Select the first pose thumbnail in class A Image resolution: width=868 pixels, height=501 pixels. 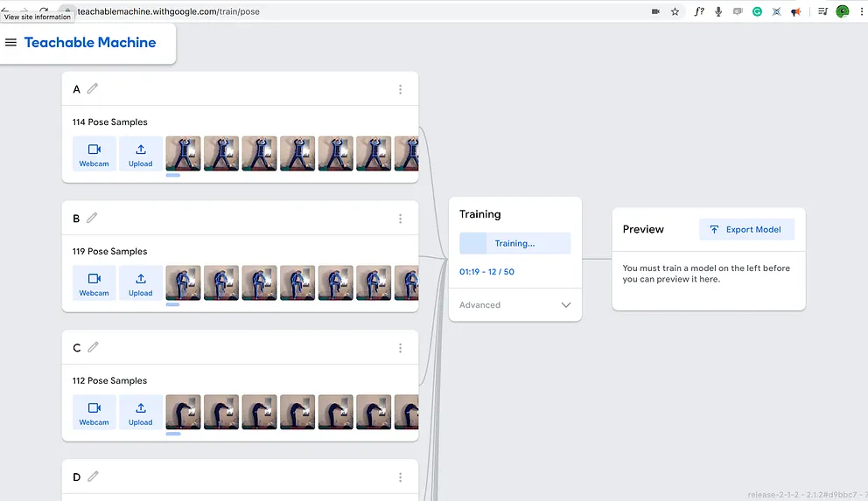[x=183, y=154]
